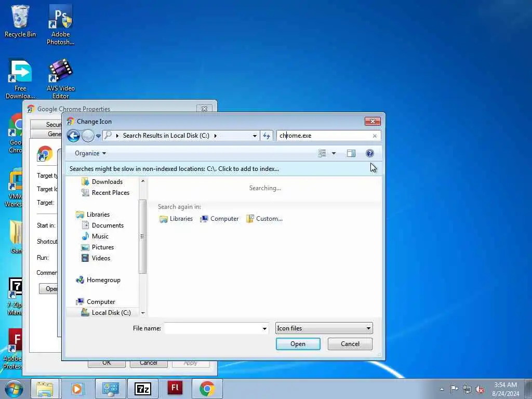This screenshot has width=532, height=399.
Task: Open Adobe Flash from the taskbar
Action: (175, 389)
